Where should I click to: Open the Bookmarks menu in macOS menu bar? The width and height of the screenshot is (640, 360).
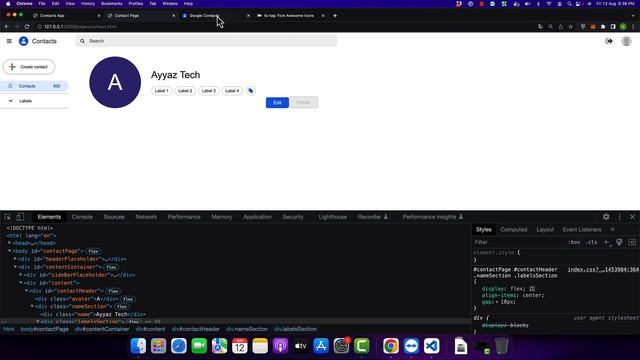click(111, 4)
